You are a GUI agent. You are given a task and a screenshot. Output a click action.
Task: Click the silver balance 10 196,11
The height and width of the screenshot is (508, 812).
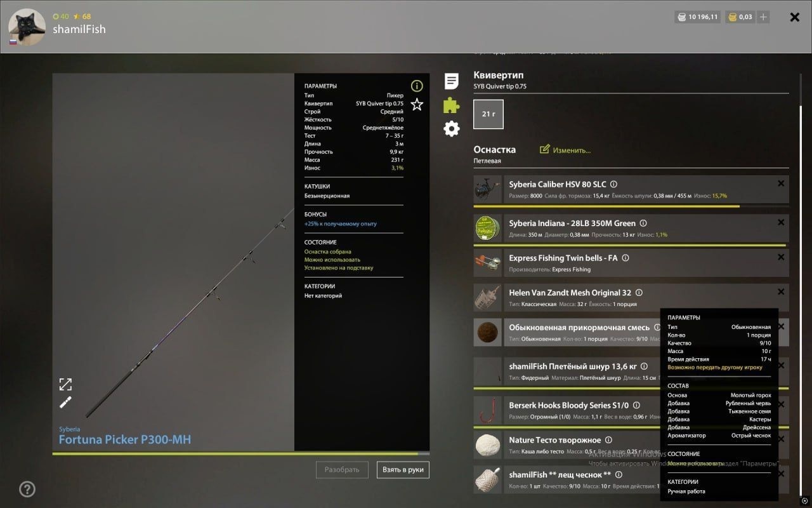tap(697, 17)
